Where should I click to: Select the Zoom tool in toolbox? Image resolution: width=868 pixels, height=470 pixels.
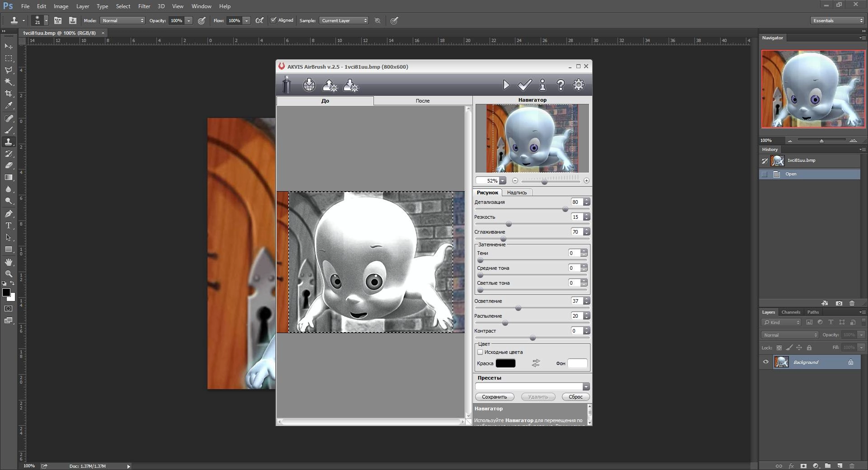click(x=9, y=274)
